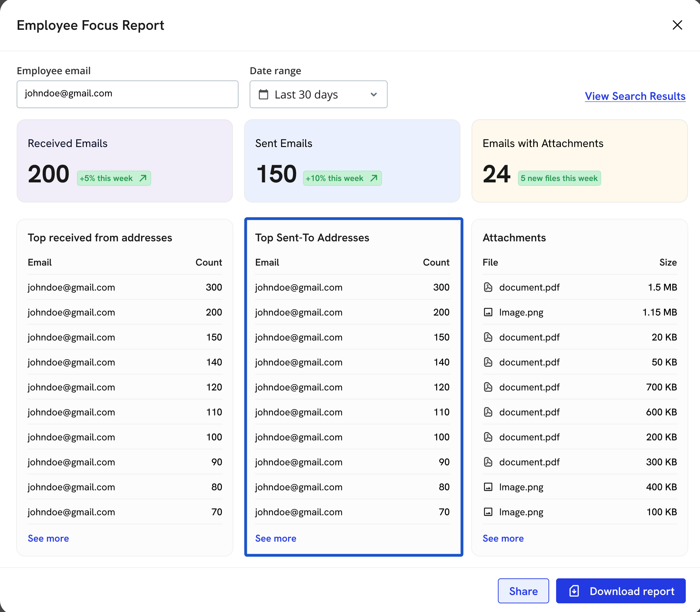The height and width of the screenshot is (612, 700).
Task: Open the Last 30 days dropdown
Action: pyautogui.click(x=318, y=94)
